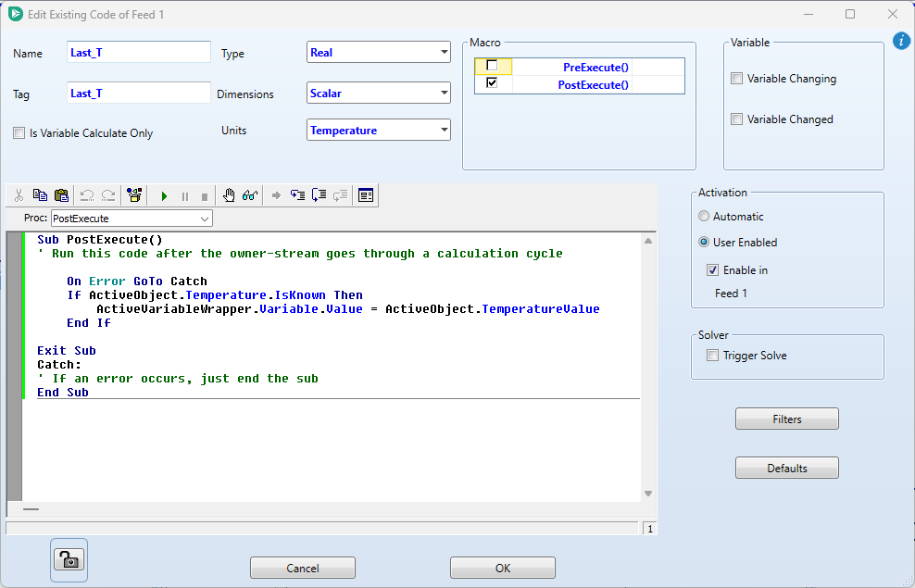Run the macro with the green play icon
Image resolution: width=915 pixels, height=588 pixels.
point(164,194)
